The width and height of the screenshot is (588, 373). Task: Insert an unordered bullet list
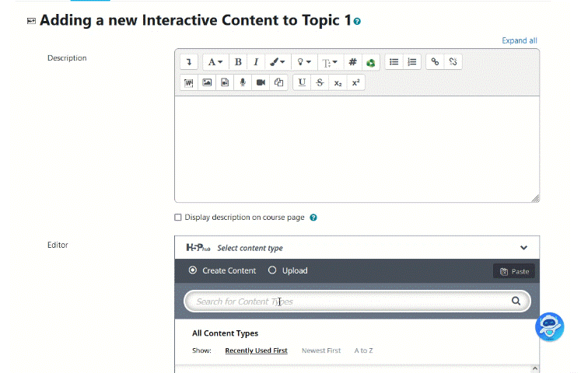click(x=394, y=62)
